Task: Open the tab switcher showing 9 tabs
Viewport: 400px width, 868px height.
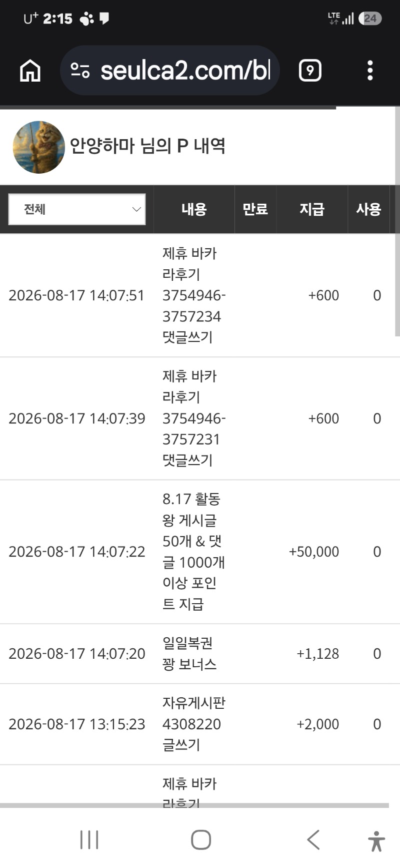Action: [310, 71]
